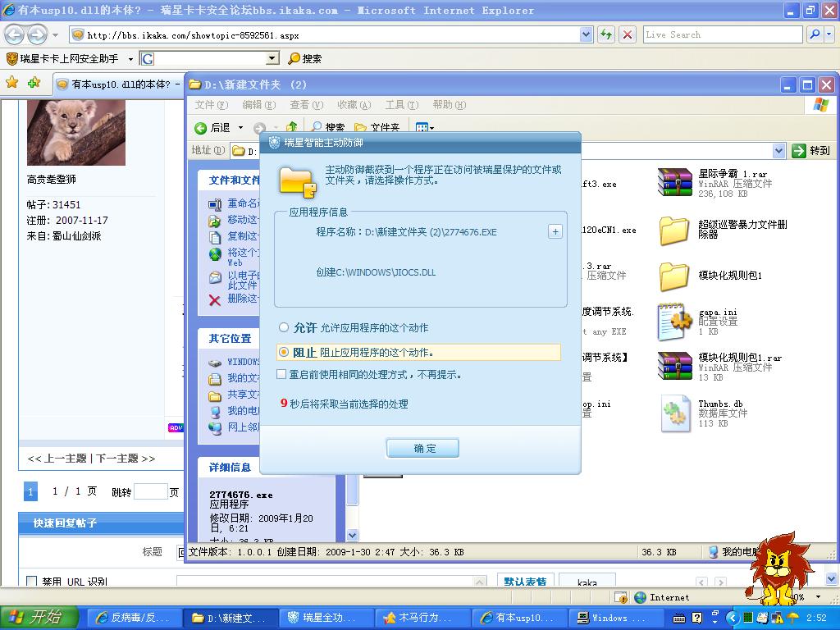Open the Favorites star icon in IE
Viewport: 840px width, 630px height.
click(x=12, y=83)
